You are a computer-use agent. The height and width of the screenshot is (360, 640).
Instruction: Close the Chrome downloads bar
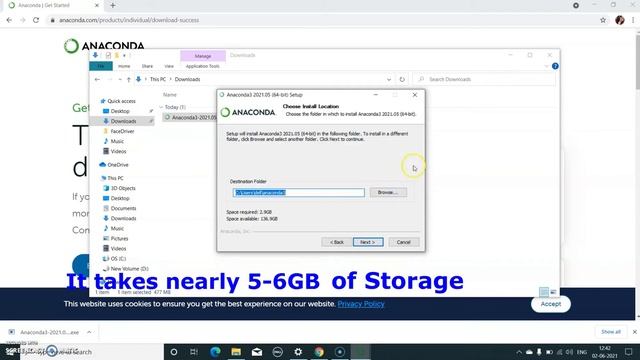pos(635,332)
